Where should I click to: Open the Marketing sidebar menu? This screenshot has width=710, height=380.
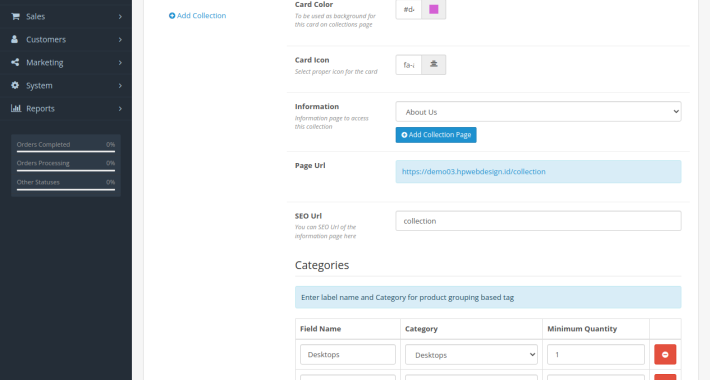[x=66, y=63]
